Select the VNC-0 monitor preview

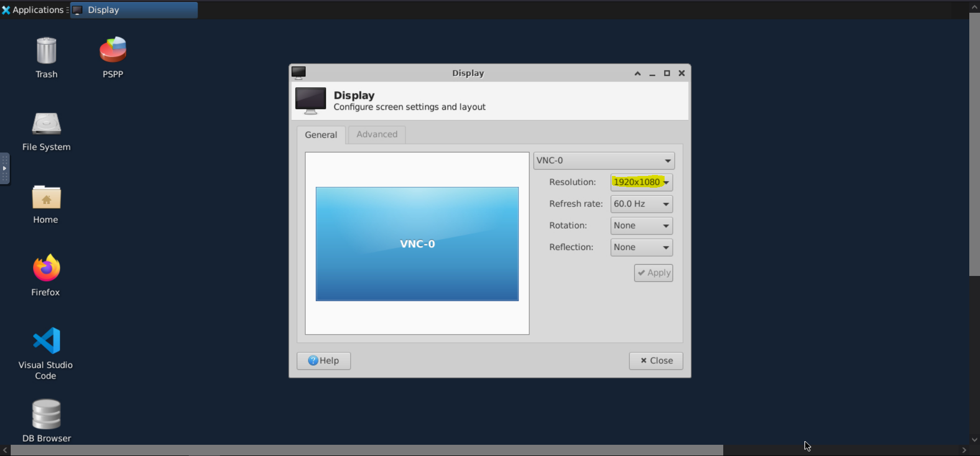417,244
